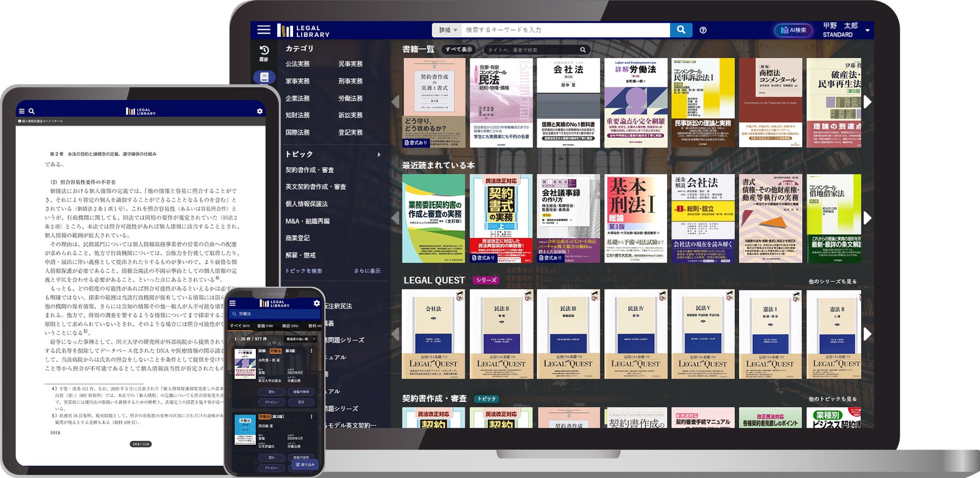Switch to the 資料 tab on phone
Viewport: 980px width, 478px height.
[315, 326]
